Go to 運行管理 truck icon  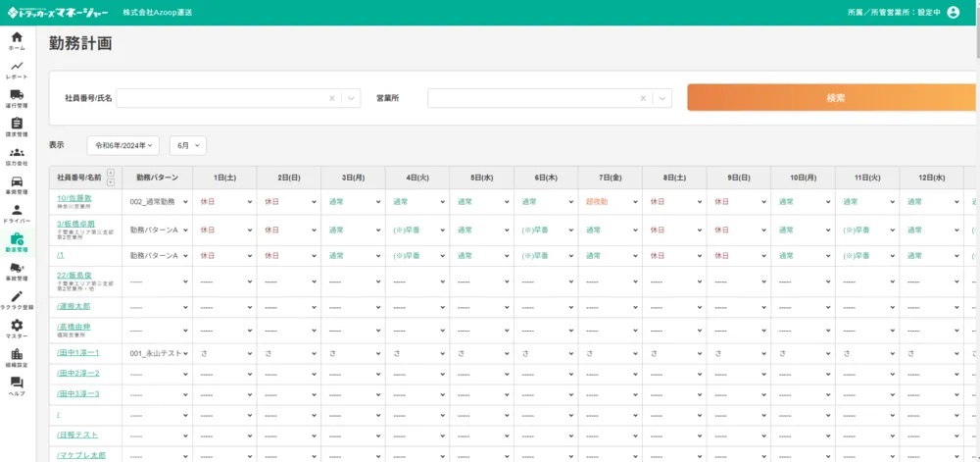click(17, 94)
